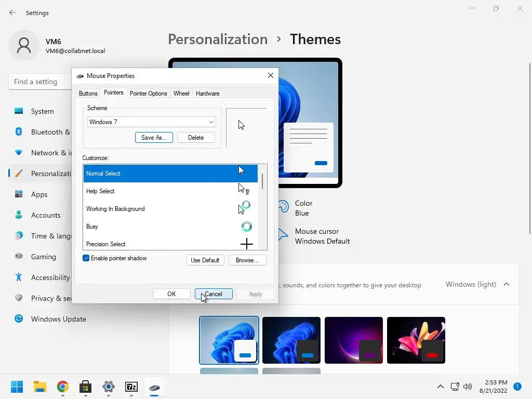
Task: Open the Scheme dropdown showing Windows 7
Action: tap(151, 122)
